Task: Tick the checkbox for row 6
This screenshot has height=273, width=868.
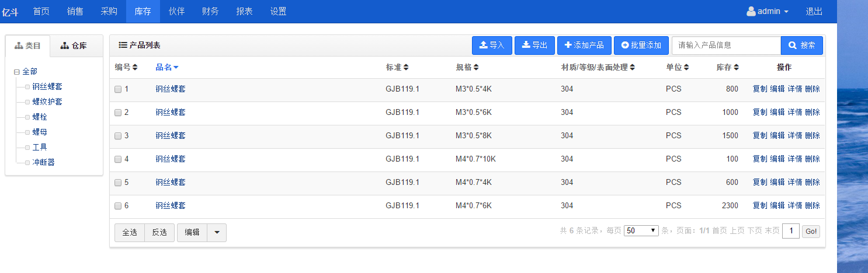Action: (118, 206)
